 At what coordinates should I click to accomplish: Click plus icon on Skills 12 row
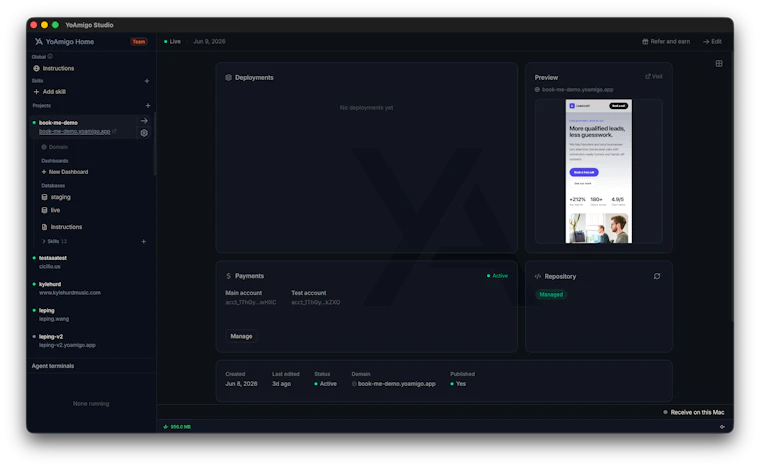click(x=143, y=241)
